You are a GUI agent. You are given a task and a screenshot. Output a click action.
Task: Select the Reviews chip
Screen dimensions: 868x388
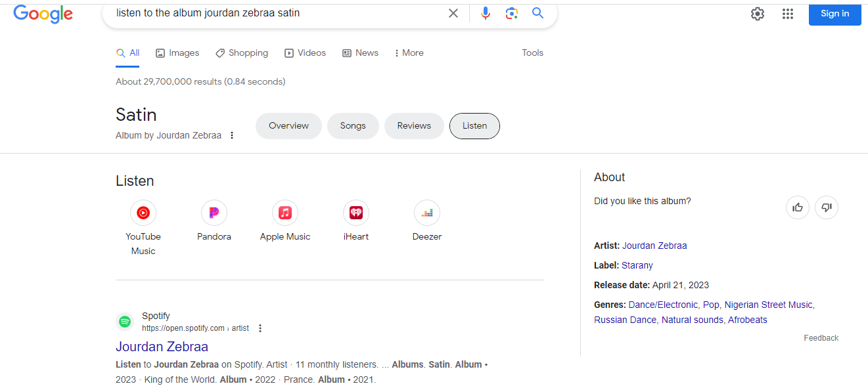tap(414, 126)
